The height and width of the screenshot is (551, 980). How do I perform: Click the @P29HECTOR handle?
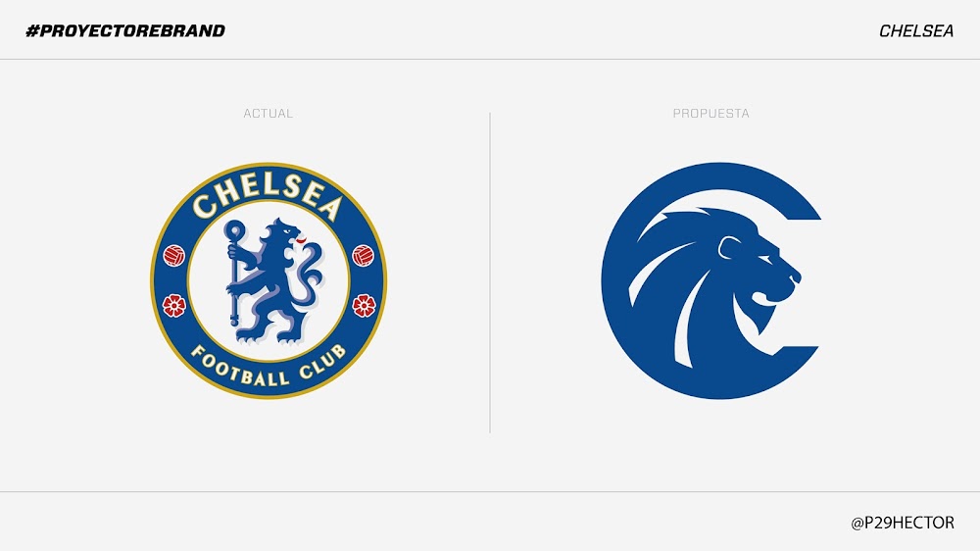pos(903,523)
